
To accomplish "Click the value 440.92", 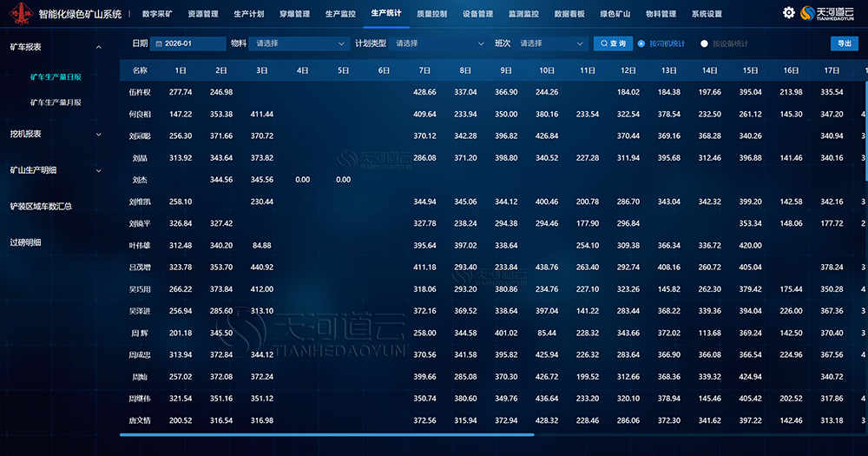I will (x=262, y=268).
